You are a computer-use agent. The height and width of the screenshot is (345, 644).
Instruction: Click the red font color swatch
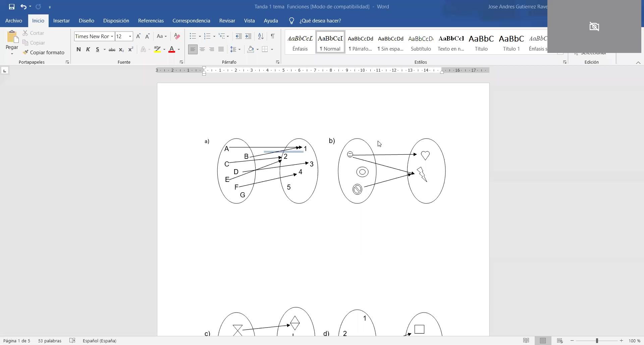pos(172,50)
